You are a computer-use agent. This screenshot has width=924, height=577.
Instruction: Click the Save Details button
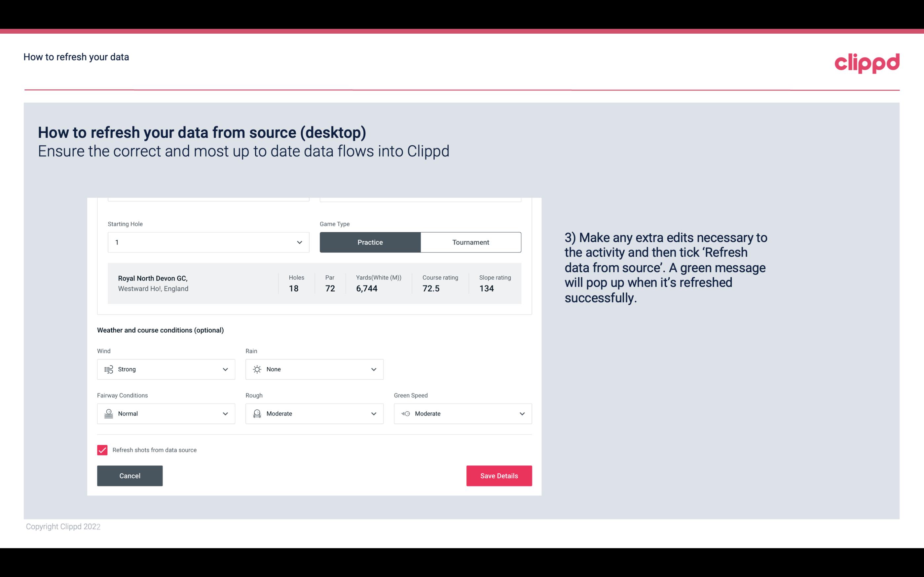[x=499, y=475]
